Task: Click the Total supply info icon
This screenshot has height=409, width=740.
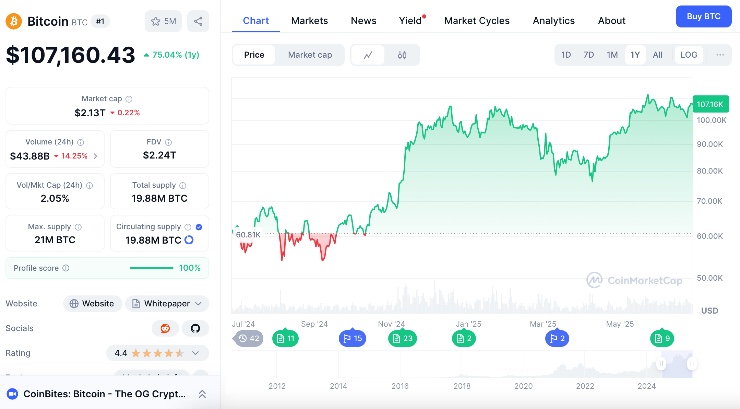Action: coord(183,185)
